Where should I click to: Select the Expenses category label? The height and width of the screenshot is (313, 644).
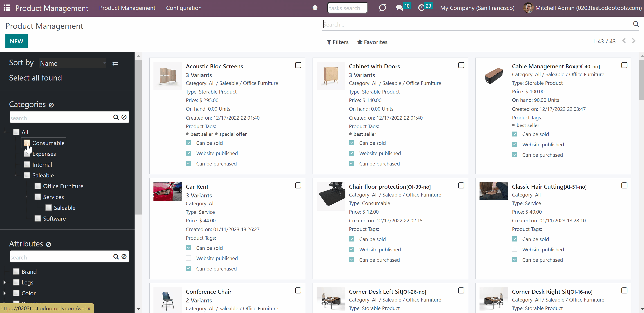[44, 154]
